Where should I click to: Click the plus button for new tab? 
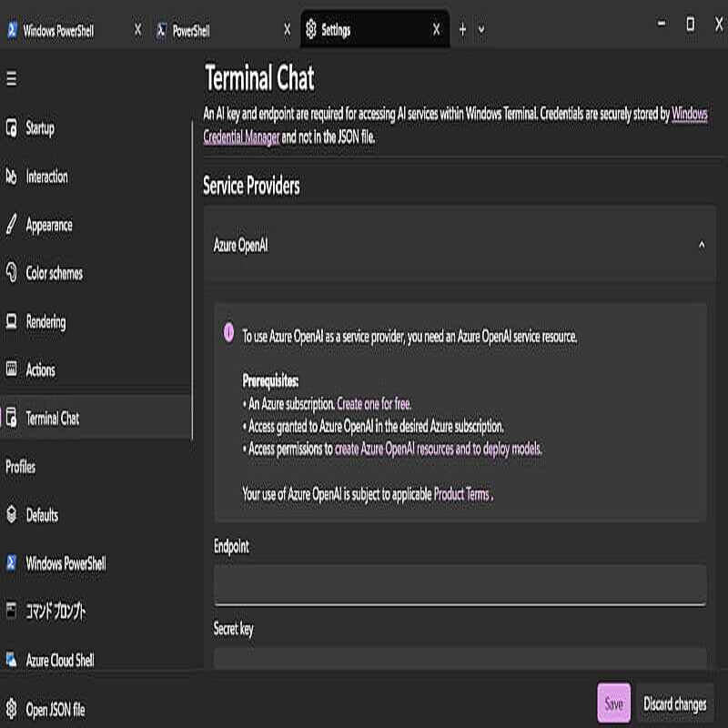click(462, 30)
